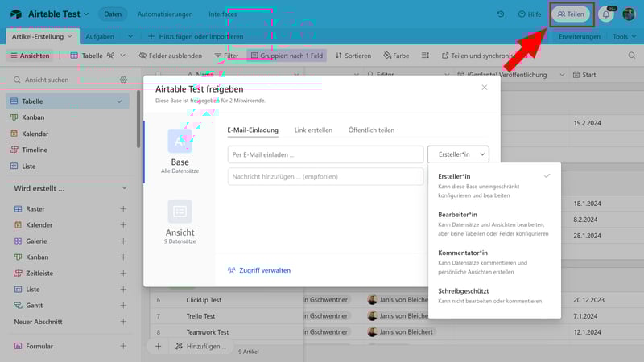
Task: Click Hinzufügen oder importieren
Action: click(x=196, y=36)
